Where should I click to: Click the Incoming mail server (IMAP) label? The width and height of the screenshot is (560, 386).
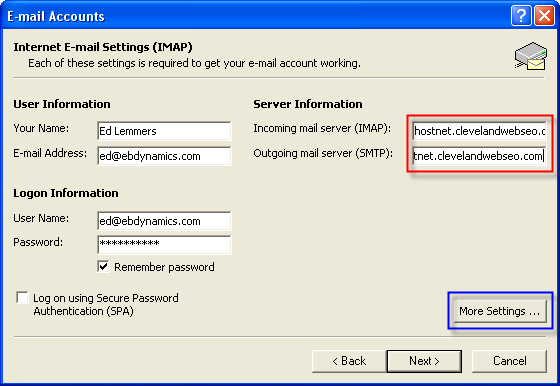pos(322,129)
